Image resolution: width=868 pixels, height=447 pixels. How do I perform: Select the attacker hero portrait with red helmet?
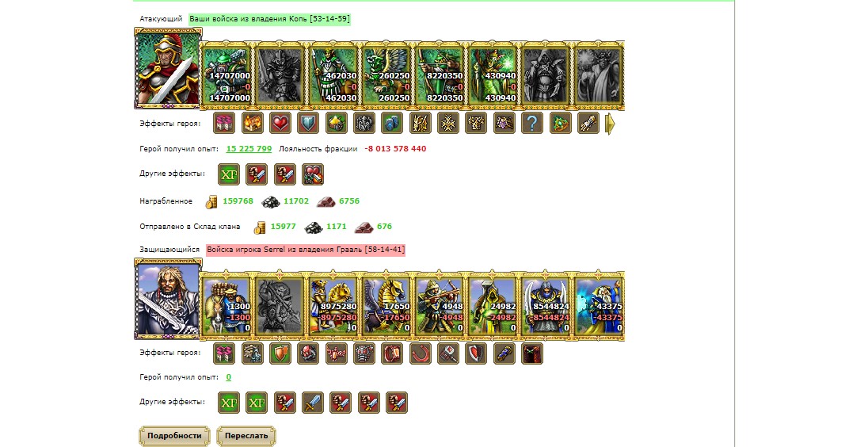click(x=168, y=67)
